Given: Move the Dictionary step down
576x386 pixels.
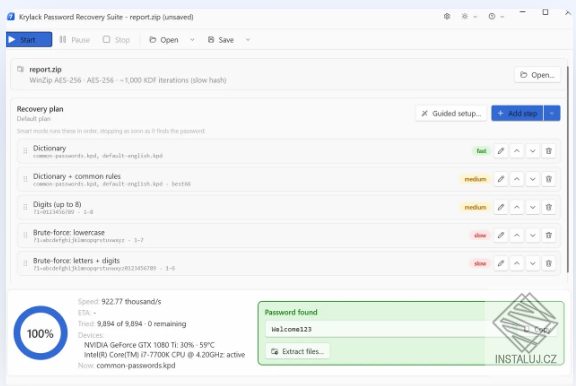Looking at the screenshot, I should (533, 151).
